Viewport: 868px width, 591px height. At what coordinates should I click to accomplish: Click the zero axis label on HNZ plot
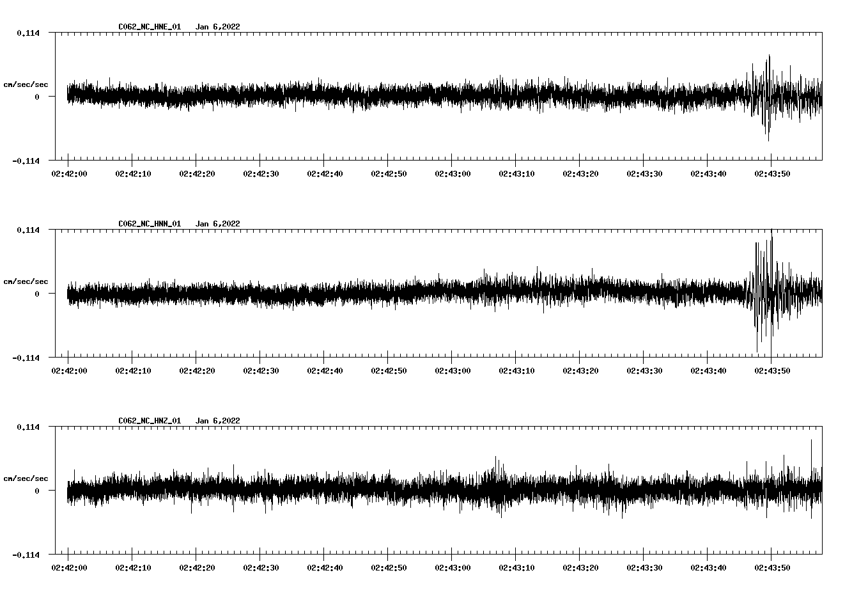coord(37,491)
